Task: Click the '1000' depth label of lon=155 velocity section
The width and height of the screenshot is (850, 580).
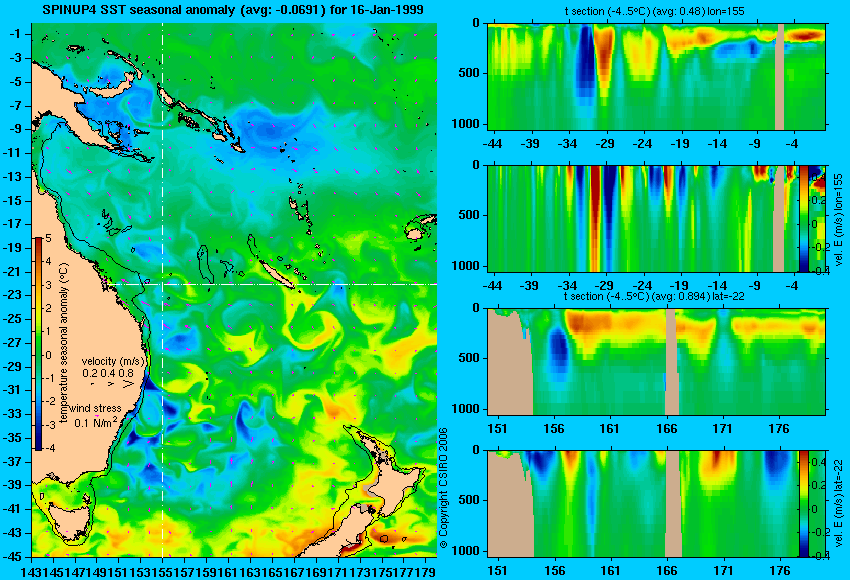Action: (x=466, y=266)
